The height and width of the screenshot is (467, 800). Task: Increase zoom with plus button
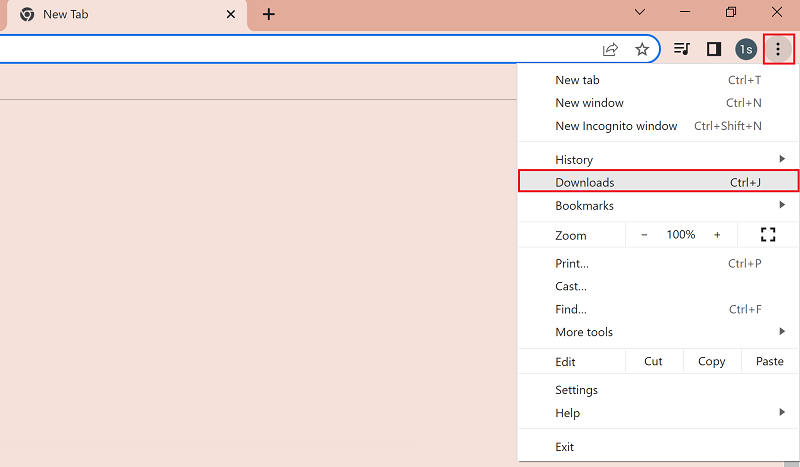click(x=717, y=235)
